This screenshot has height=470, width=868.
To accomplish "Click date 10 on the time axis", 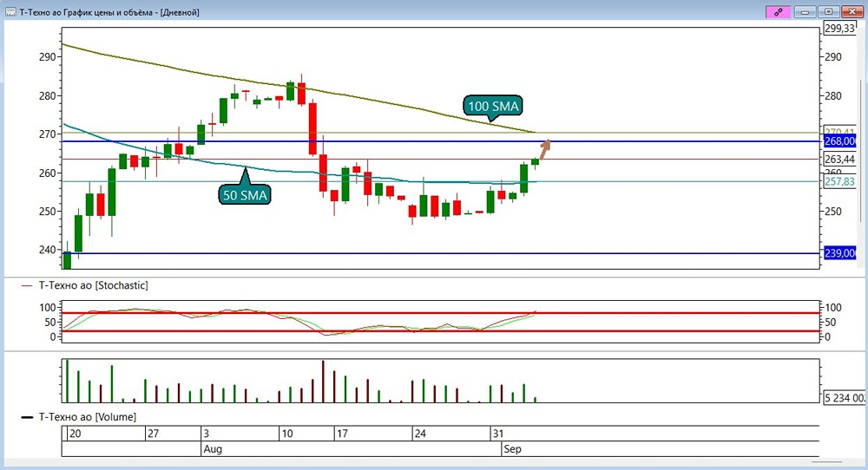I will [x=286, y=434].
